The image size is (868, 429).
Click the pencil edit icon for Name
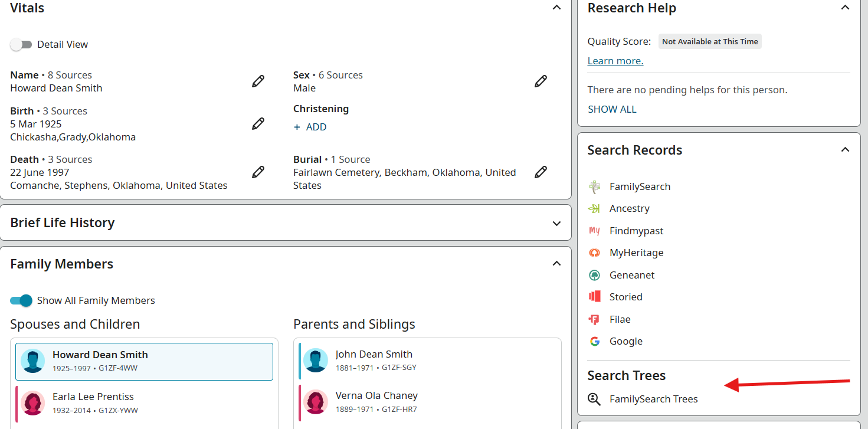pyautogui.click(x=258, y=81)
